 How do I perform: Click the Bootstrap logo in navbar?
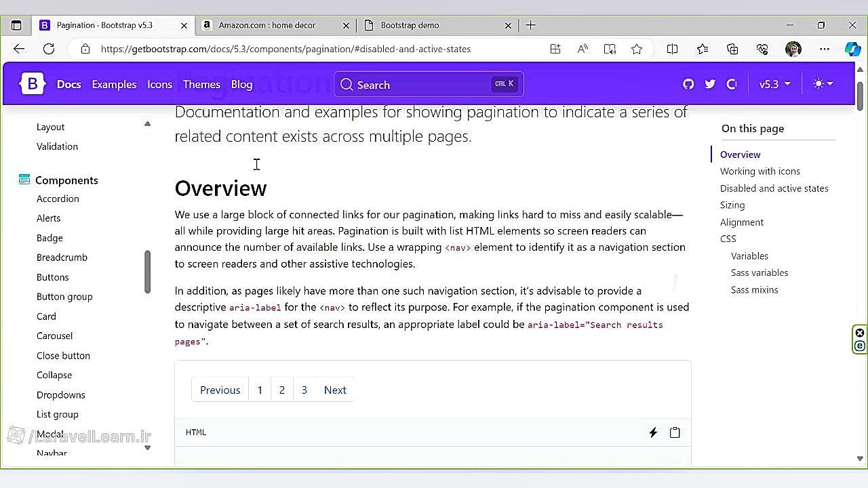(33, 84)
